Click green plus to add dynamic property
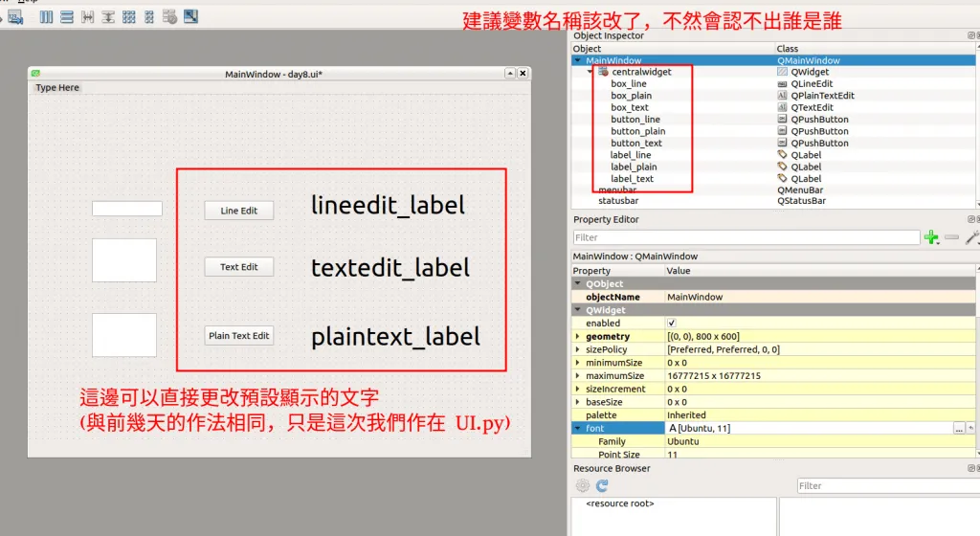980x536 pixels. pos(931,237)
